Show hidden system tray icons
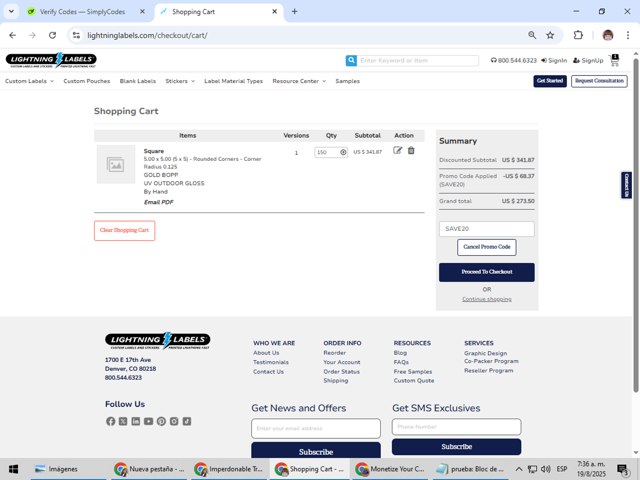This screenshot has width=640, height=480. (x=518, y=469)
